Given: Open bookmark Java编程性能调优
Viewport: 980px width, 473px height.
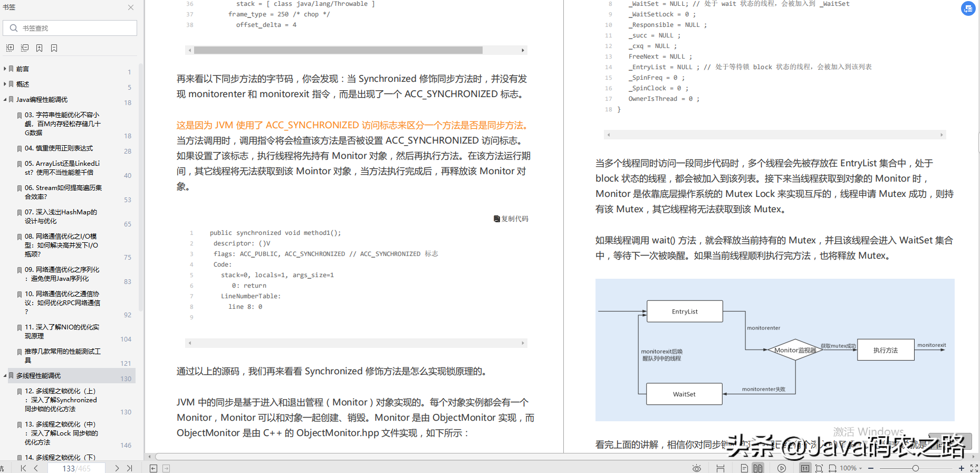Looking at the screenshot, I should (x=42, y=99).
